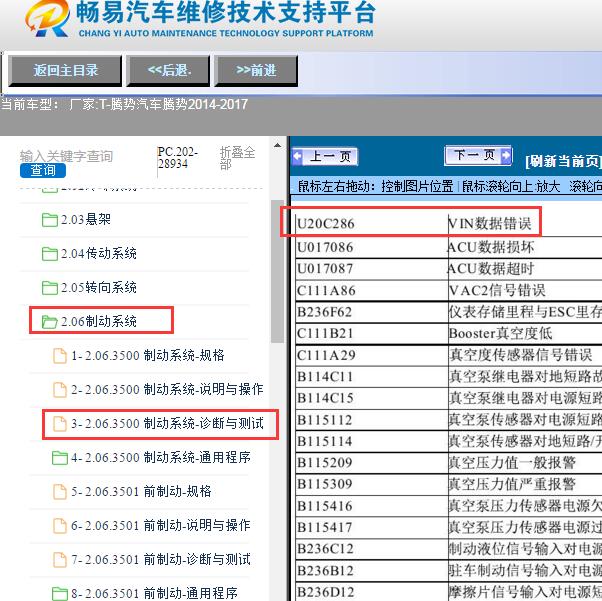Open 6-2.06.3501 前制动-说明与操作 document
This screenshot has height=601, width=602.
tap(161, 525)
